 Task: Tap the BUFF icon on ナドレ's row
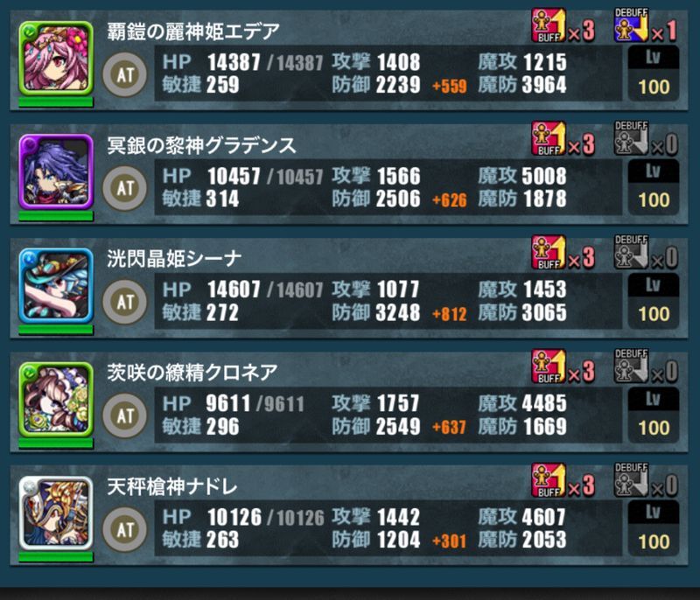(549, 480)
